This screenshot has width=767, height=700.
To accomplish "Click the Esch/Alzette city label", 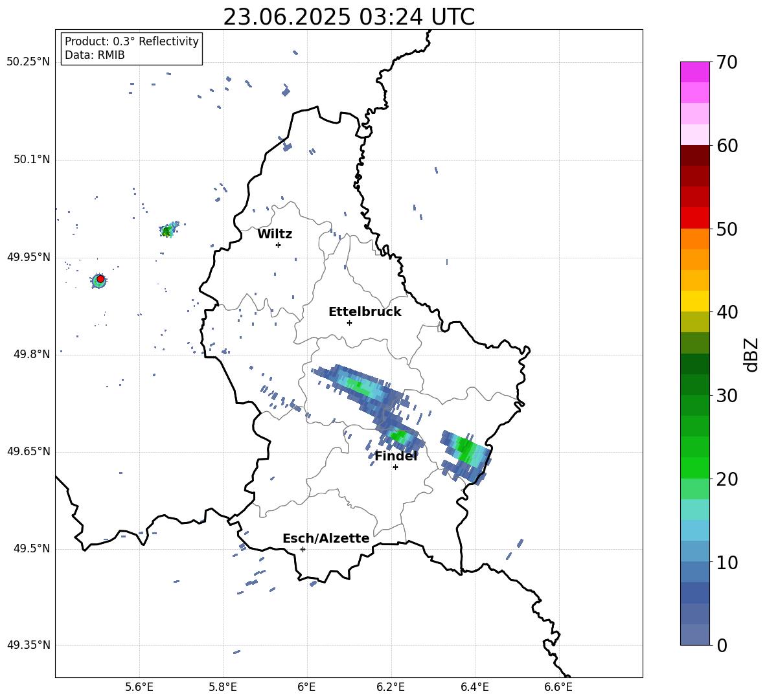I will 326,538.
